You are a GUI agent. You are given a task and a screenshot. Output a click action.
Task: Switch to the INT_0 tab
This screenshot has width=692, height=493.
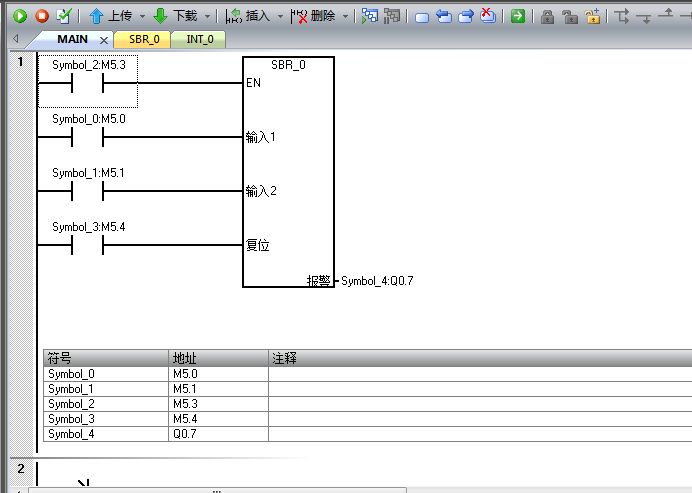click(200, 39)
